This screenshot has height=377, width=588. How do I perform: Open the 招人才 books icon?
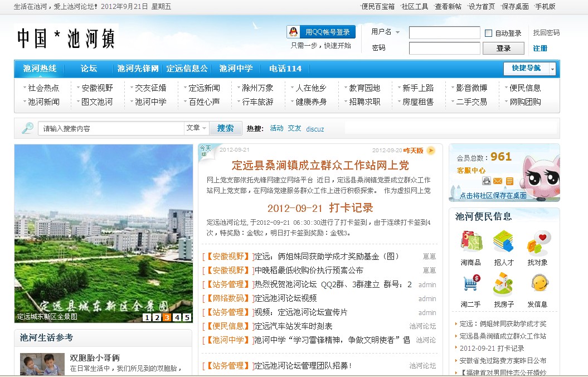504,241
